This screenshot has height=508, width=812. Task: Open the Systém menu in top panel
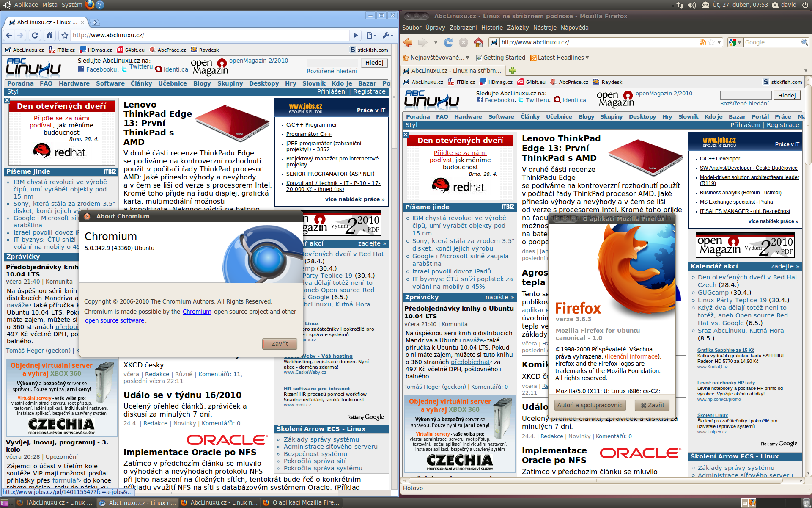click(72, 5)
